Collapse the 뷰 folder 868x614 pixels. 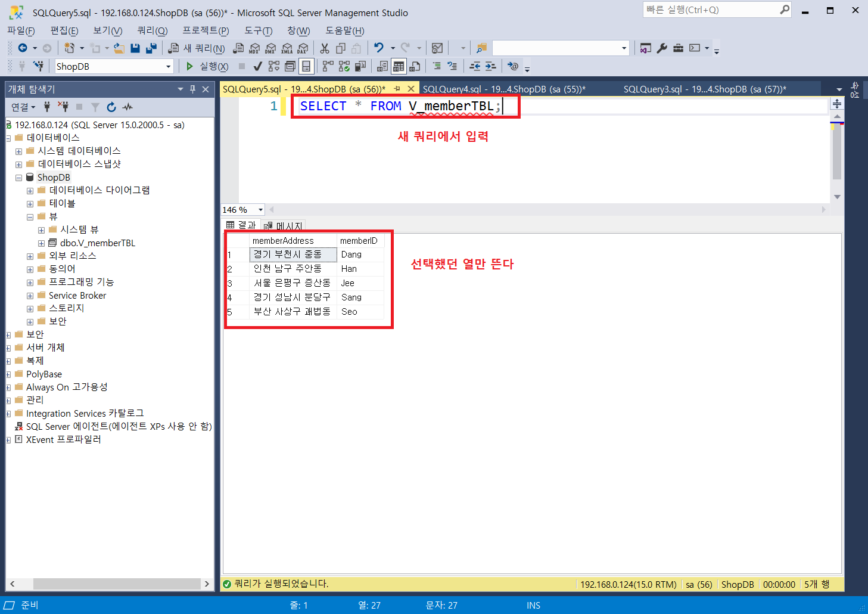pyautogui.click(x=30, y=217)
